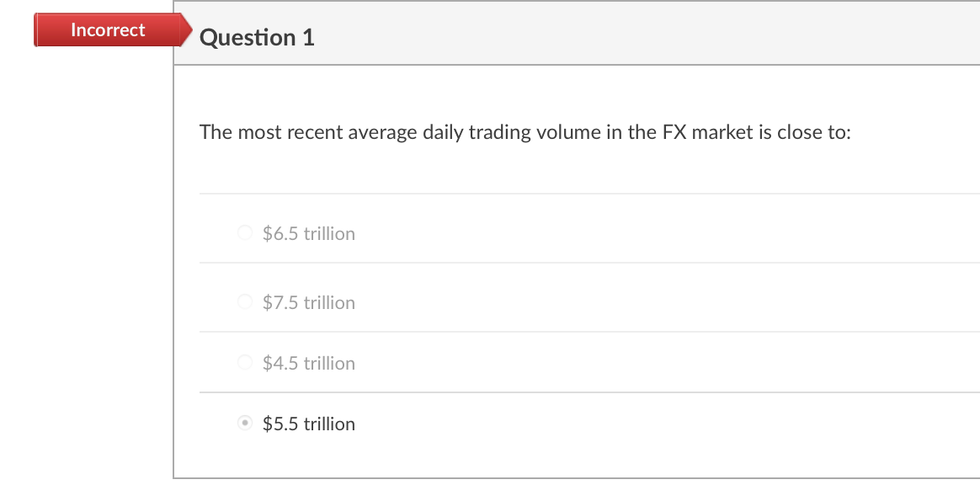This screenshot has width=980, height=485.
Task: Click the arrow tip of the Incorrect banner
Action: (187, 29)
